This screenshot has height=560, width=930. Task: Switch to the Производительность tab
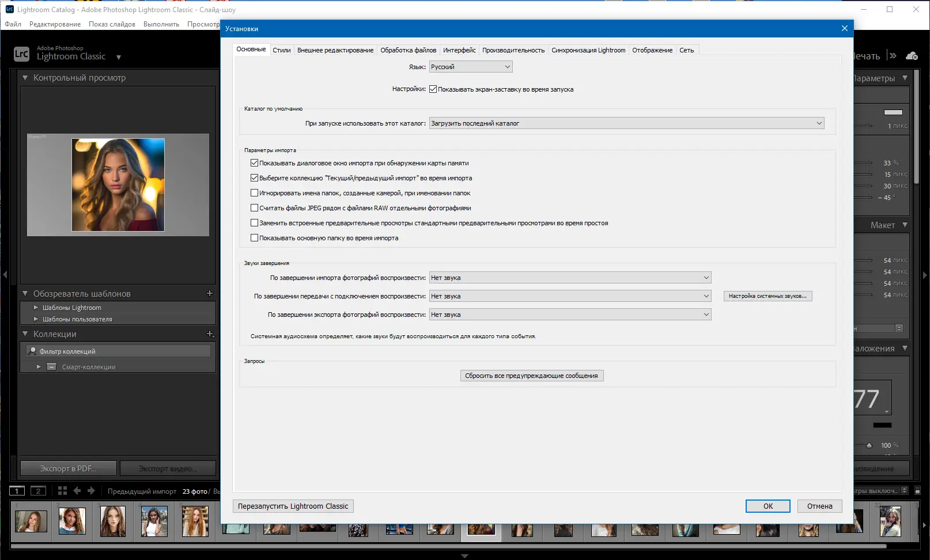tap(513, 50)
